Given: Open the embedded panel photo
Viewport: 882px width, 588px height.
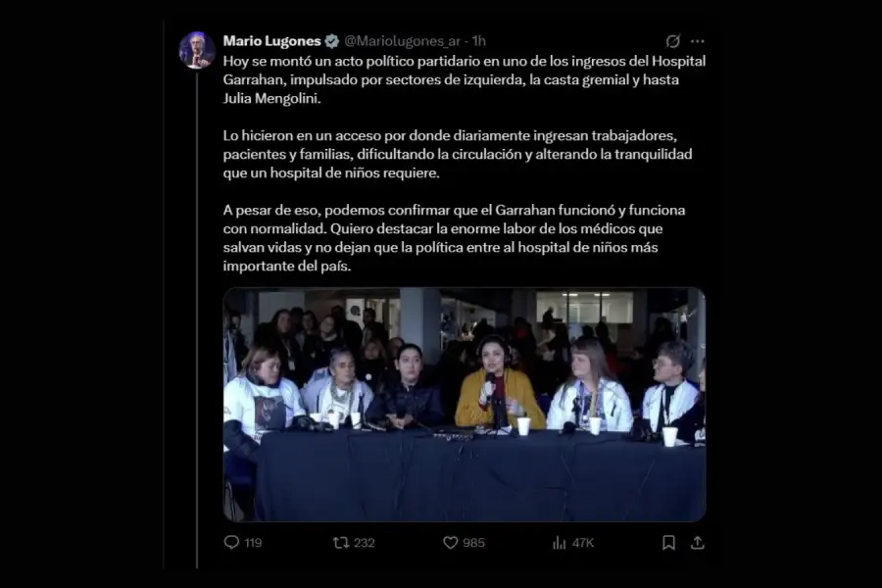Looking at the screenshot, I should (x=465, y=405).
